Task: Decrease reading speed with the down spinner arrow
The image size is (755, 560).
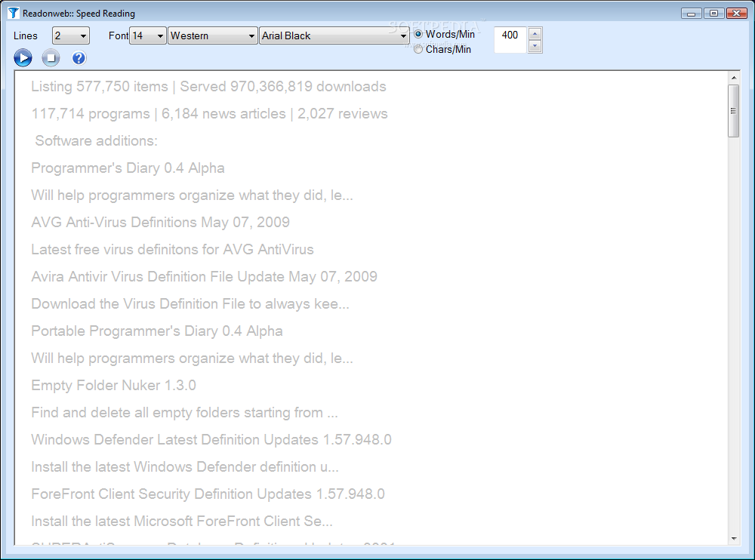Action: tap(535, 46)
